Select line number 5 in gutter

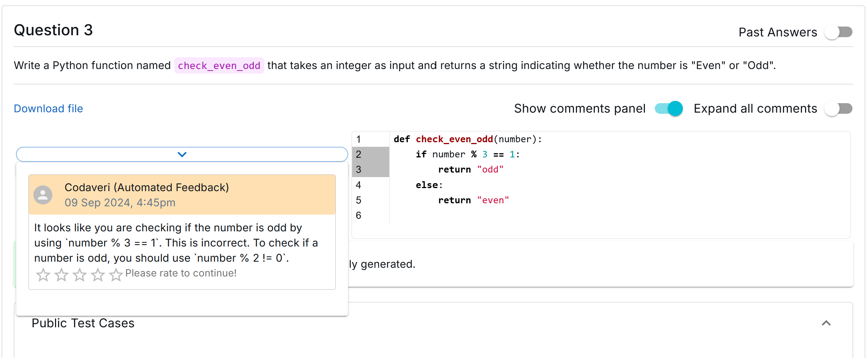(x=359, y=200)
